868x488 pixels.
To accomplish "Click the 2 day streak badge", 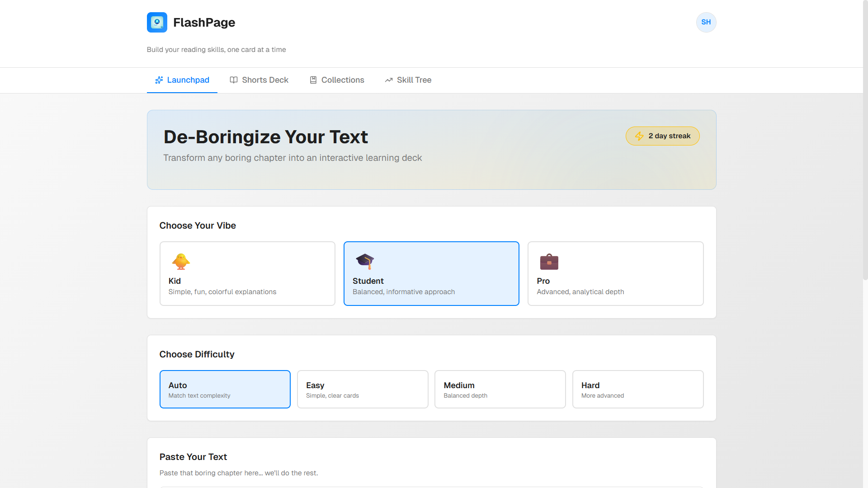I will click(x=662, y=136).
